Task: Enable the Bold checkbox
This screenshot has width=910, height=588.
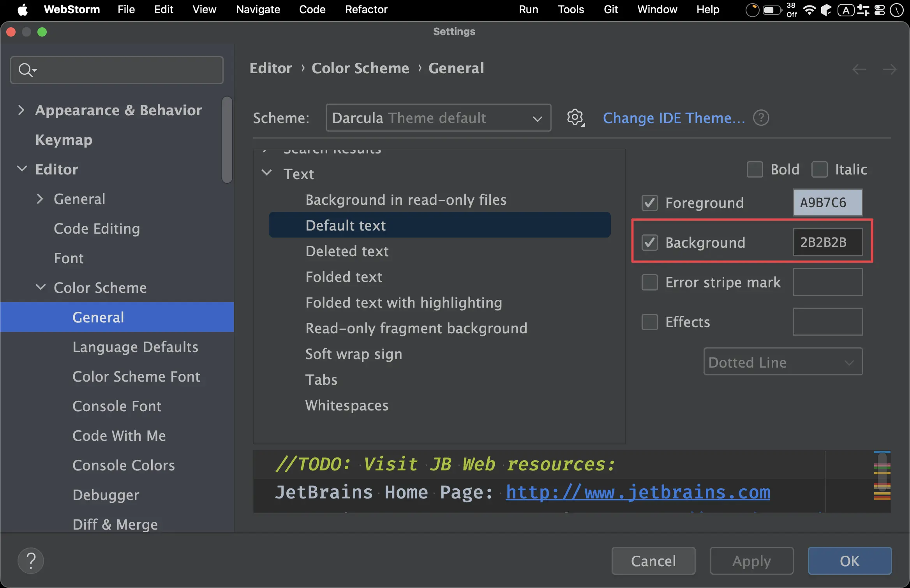Action: point(755,169)
